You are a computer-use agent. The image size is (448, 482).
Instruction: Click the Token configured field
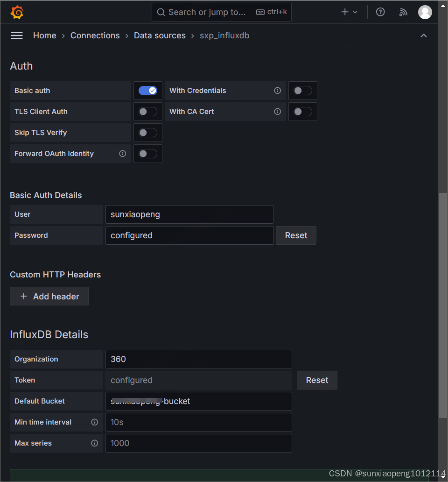(x=199, y=380)
